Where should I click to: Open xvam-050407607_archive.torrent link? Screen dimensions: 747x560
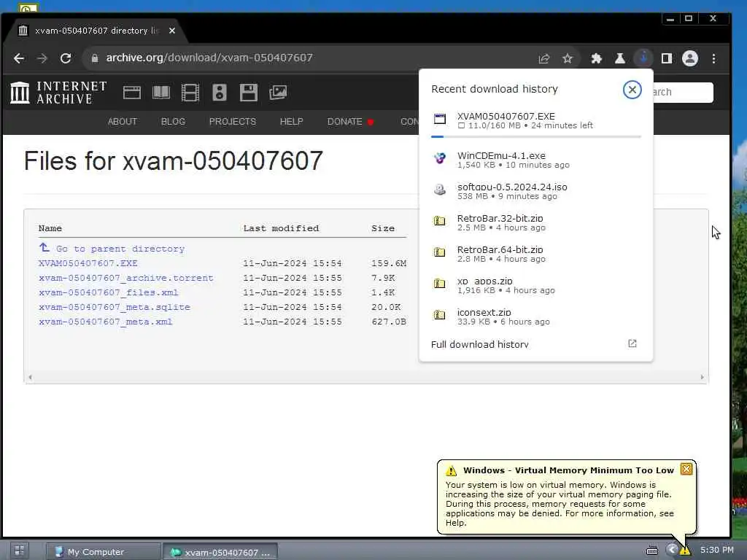point(125,278)
